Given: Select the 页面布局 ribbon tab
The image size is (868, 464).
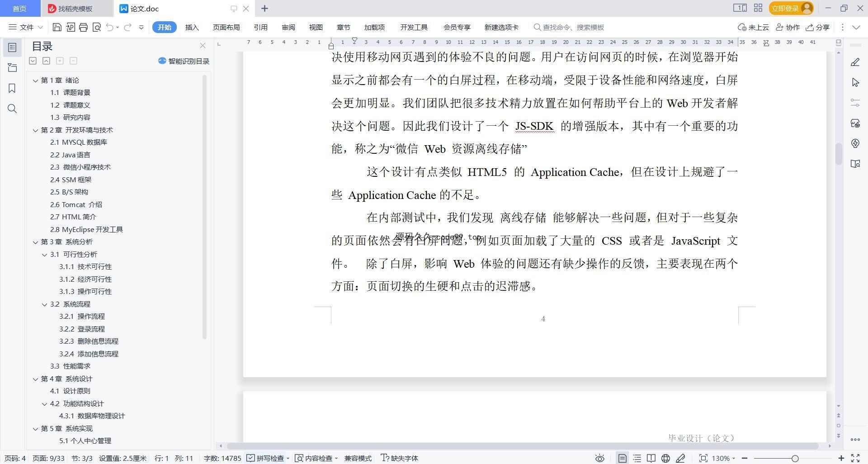Looking at the screenshot, I should [x=226, y=27].
